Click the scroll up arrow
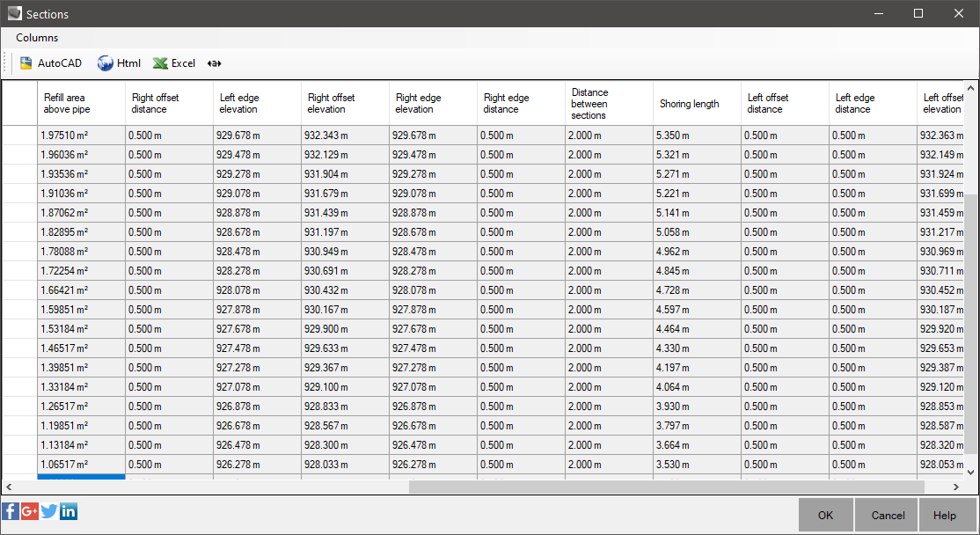The width and height of the screenshot is (980, 535). [x=970, y=88]
